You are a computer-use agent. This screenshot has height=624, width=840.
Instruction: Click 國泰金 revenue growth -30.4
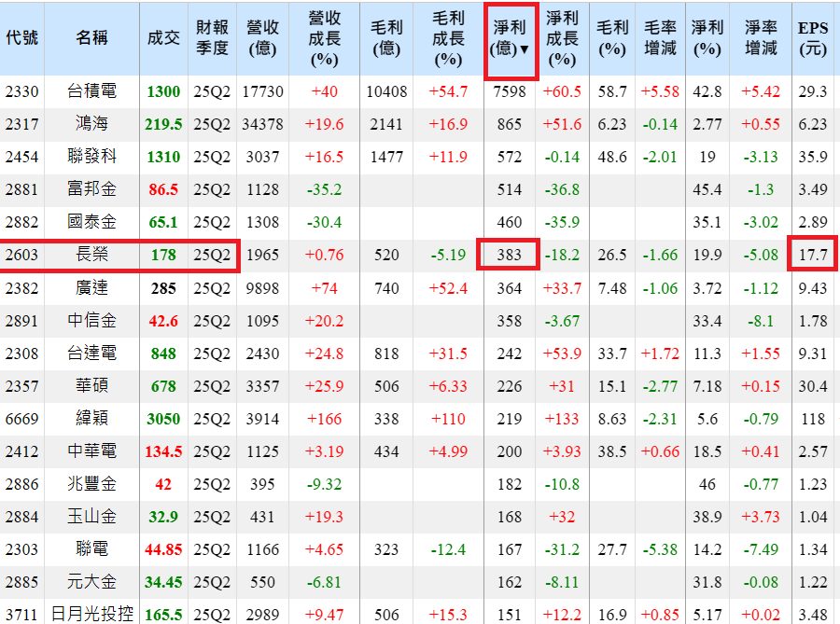coord(324,222)
